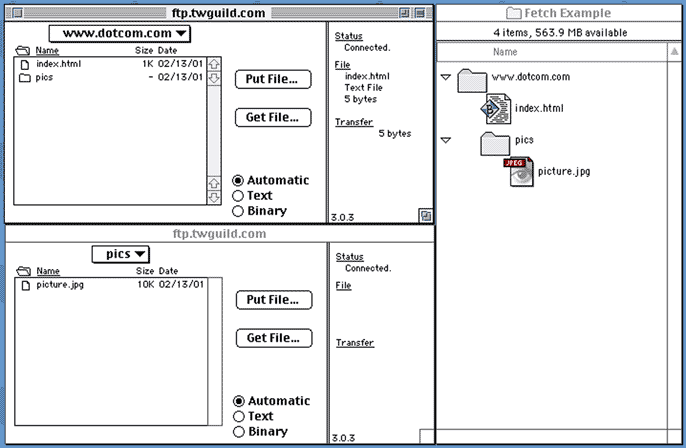686x448 pixels.
Task: Select the pics row name in top list
Action: [44, 77]
